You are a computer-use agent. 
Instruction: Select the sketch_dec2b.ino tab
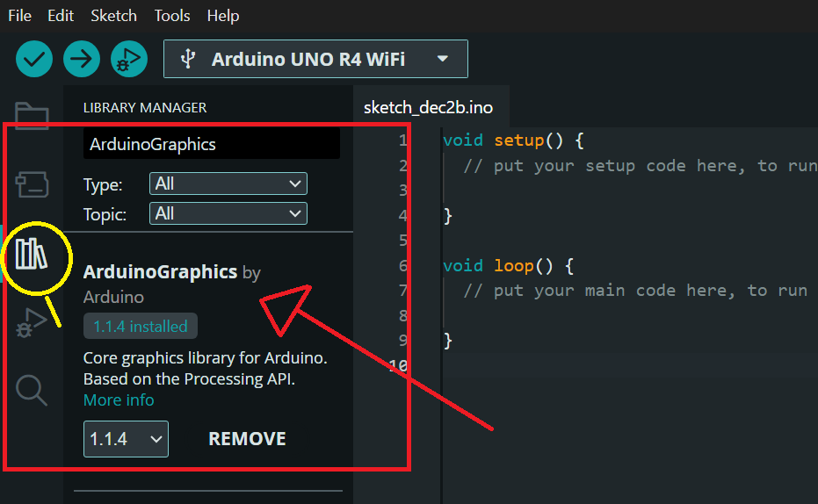428,108
